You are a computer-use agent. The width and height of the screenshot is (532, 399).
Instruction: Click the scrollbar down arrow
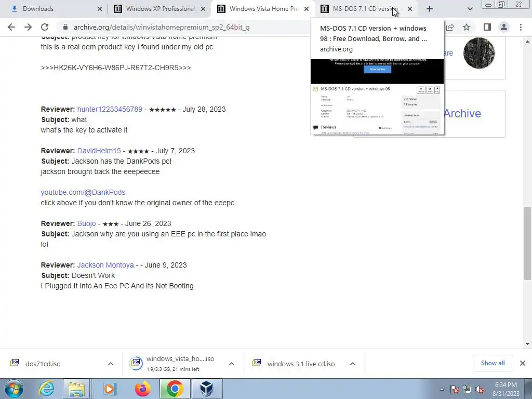click(528, 344)
